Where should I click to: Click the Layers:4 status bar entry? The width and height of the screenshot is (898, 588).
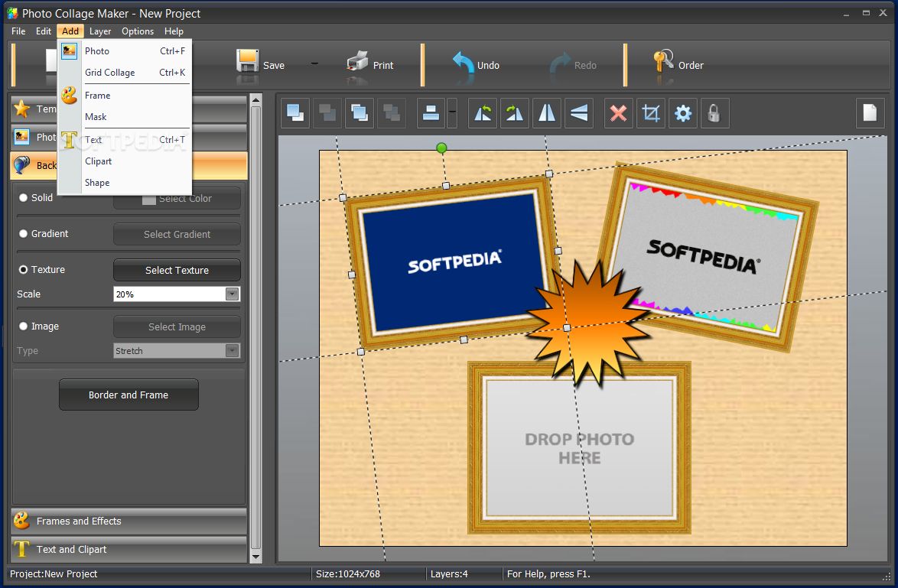click(x=449, y=573)
